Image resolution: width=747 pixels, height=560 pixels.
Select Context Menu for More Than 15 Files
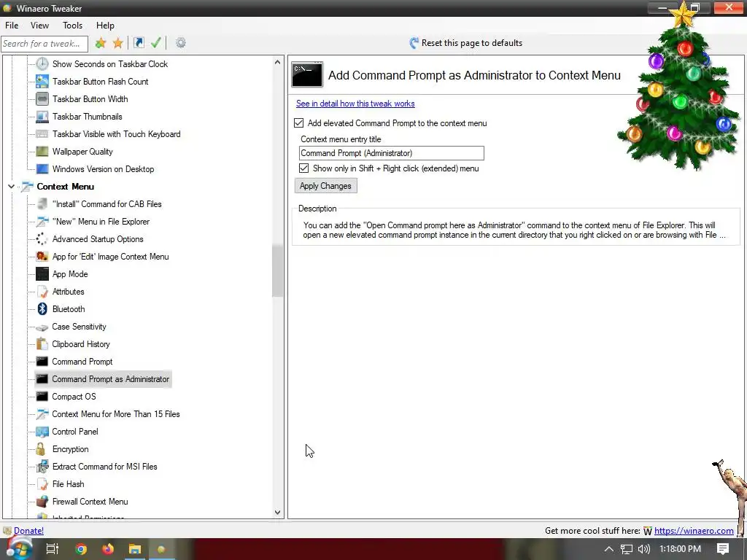pos(116,414)
